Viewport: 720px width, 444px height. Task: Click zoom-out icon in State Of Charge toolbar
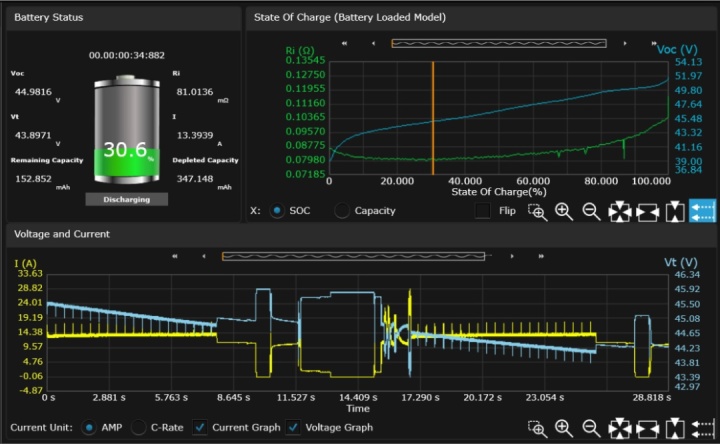[x=591, y=211]
